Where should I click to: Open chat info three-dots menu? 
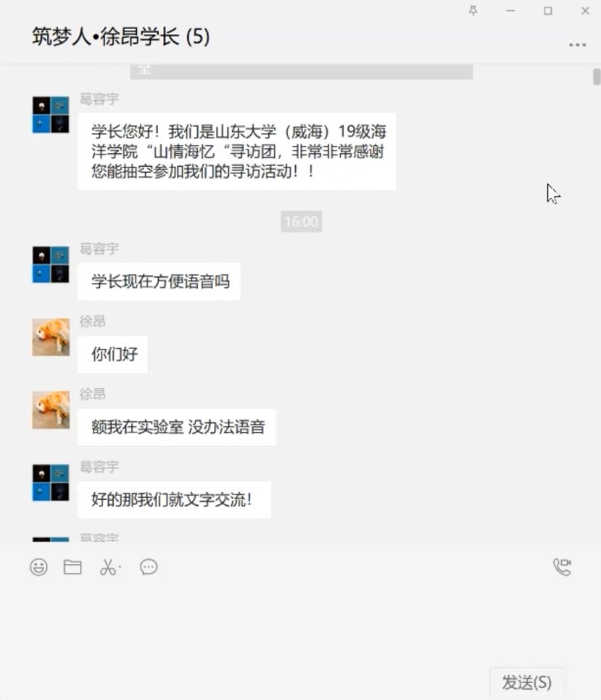[x=577, y=45]
